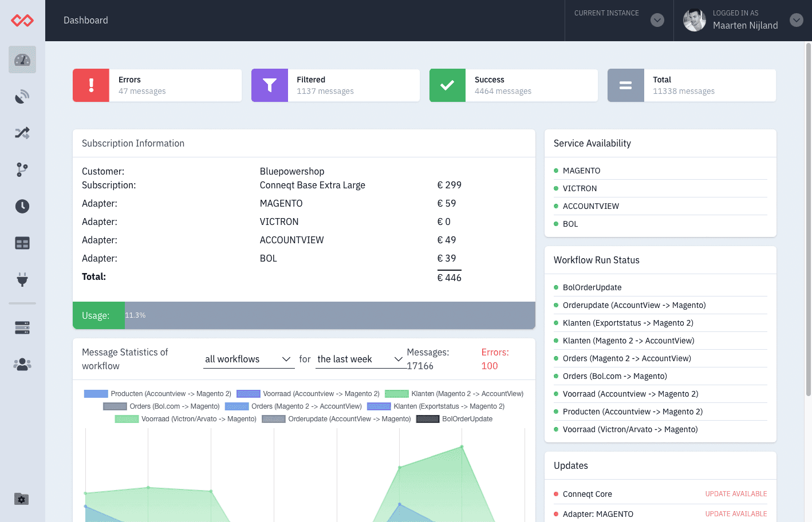Select Klanten (Magento 2 -> AccountView) status row
The width and height of the screenshot is (812, 522).
[660, 341]
